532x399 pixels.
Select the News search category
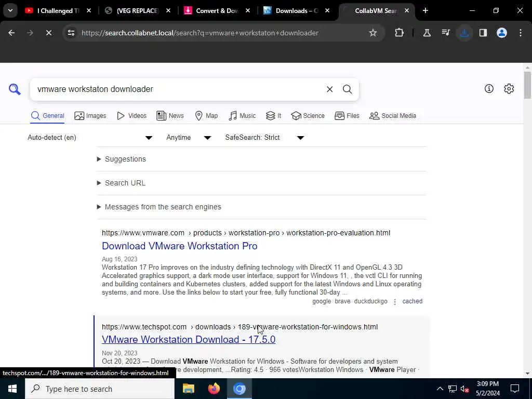[x=170, y=116]
